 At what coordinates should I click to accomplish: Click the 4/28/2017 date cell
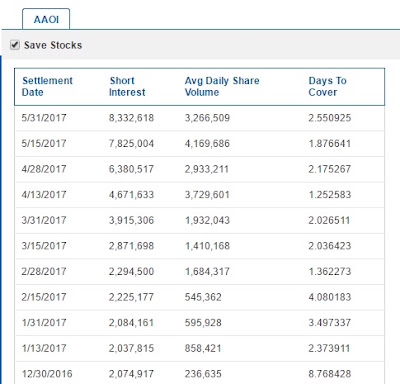tap(44, 169)
